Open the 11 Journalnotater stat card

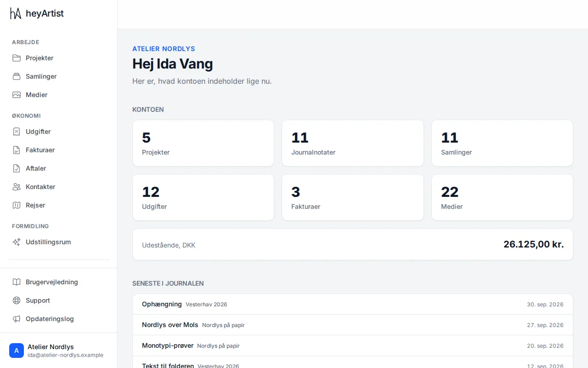353,143
